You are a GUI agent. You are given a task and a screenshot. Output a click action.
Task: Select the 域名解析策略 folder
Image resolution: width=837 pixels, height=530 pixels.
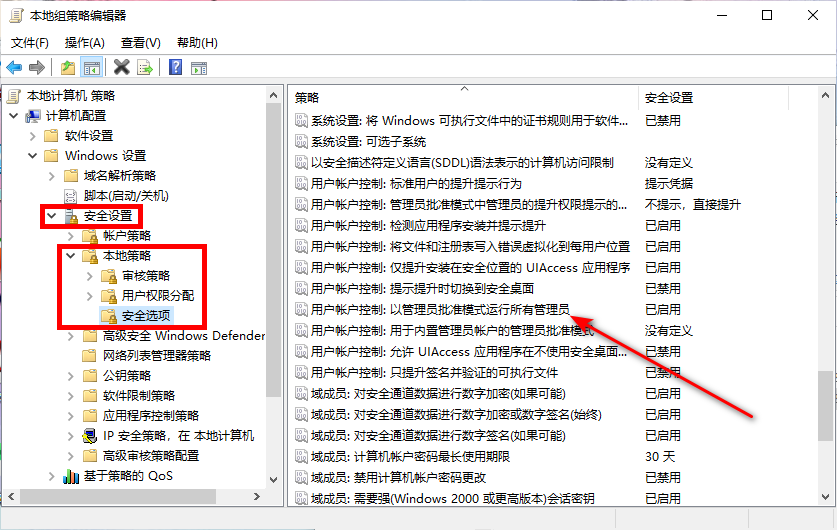pos(120,176)
